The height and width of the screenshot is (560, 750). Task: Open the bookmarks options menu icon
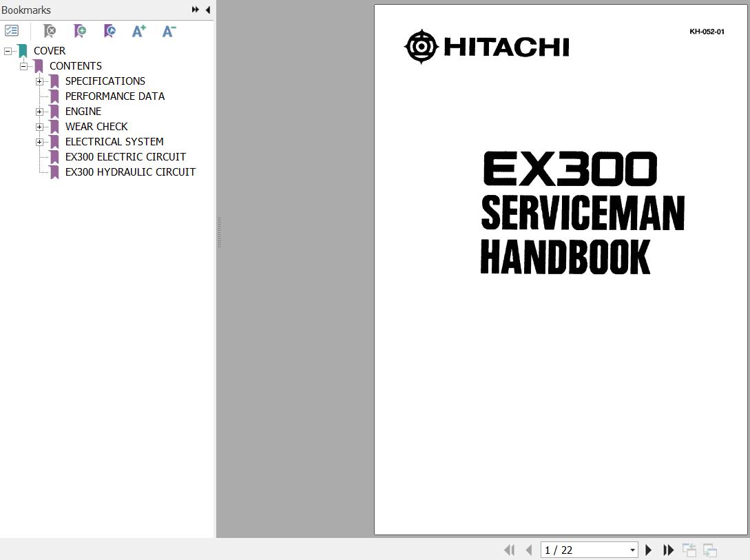coord(12,31)
